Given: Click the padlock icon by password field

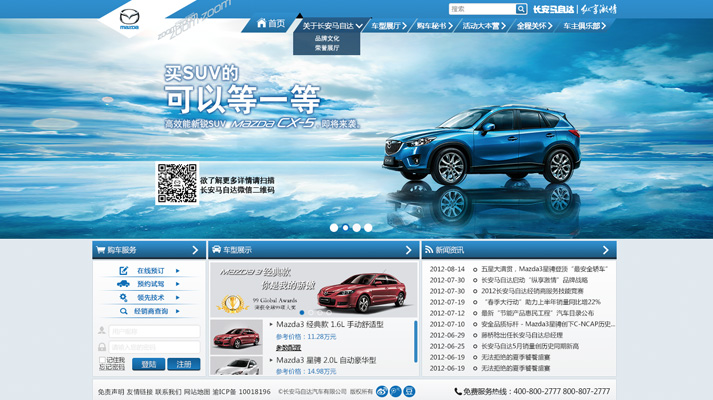Looking at the screenshot, I should (x=102, y=347).
